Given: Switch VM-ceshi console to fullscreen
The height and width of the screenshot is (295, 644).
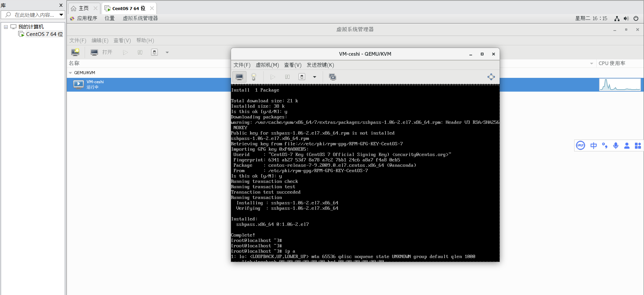Looking at the screenshot, I should click(491, 77).
